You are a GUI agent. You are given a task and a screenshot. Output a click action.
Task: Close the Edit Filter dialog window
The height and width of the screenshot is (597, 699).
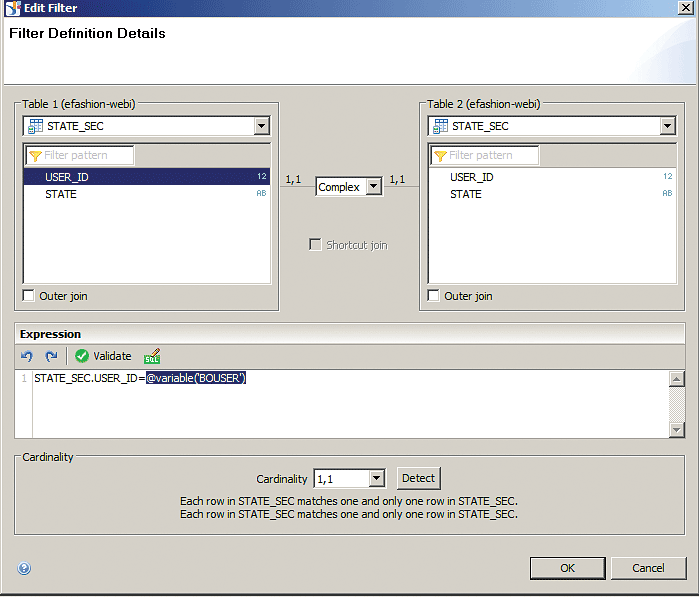(685, 8)
